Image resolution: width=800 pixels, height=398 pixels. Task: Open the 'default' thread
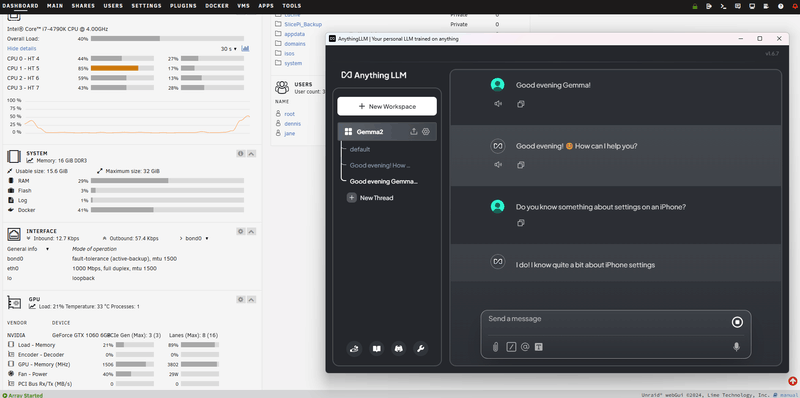tap(360, 150)
